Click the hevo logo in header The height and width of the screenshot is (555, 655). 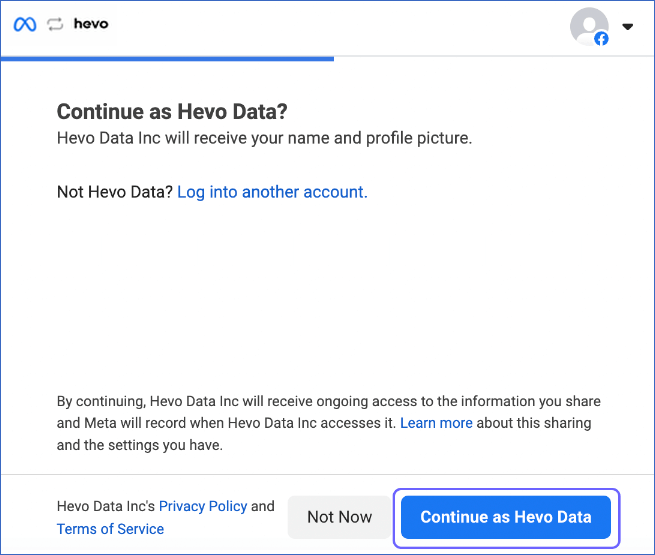pos(91,23)
